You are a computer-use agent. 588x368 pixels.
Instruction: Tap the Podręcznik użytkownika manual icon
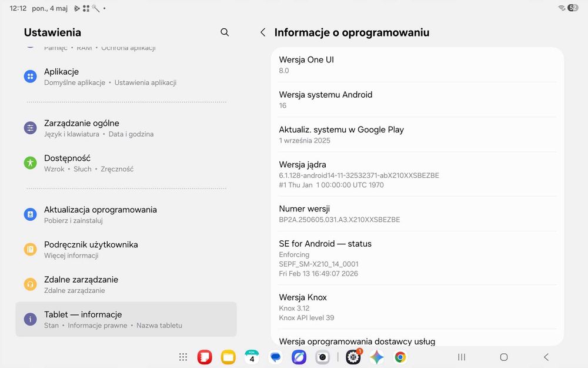click(31, 249)
